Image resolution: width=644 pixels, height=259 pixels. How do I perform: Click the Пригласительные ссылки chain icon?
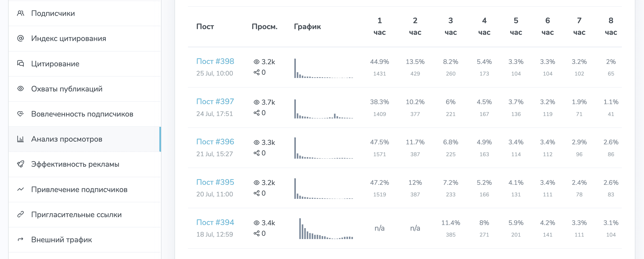click(20, 214)
